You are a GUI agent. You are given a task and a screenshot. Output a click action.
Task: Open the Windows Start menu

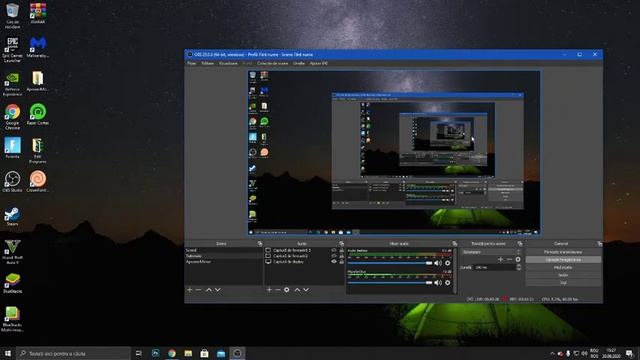point(8,353)
